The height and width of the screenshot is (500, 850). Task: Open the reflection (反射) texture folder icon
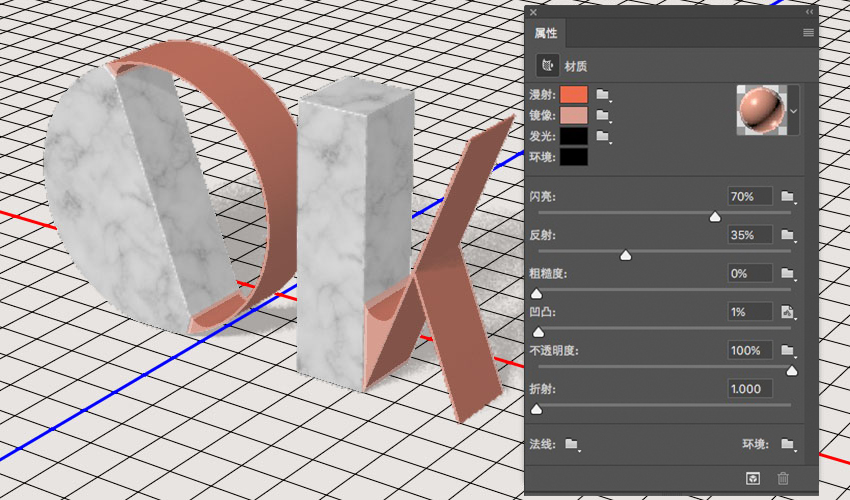coord(788,235)
